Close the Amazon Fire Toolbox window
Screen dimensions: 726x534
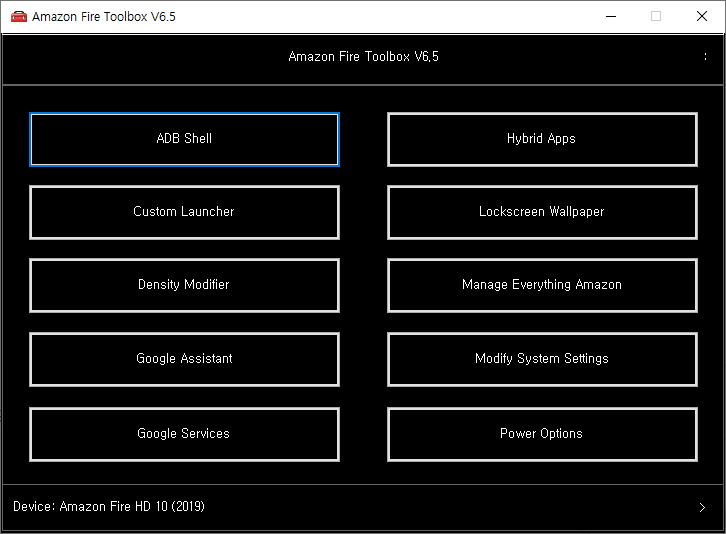(702, 17)
